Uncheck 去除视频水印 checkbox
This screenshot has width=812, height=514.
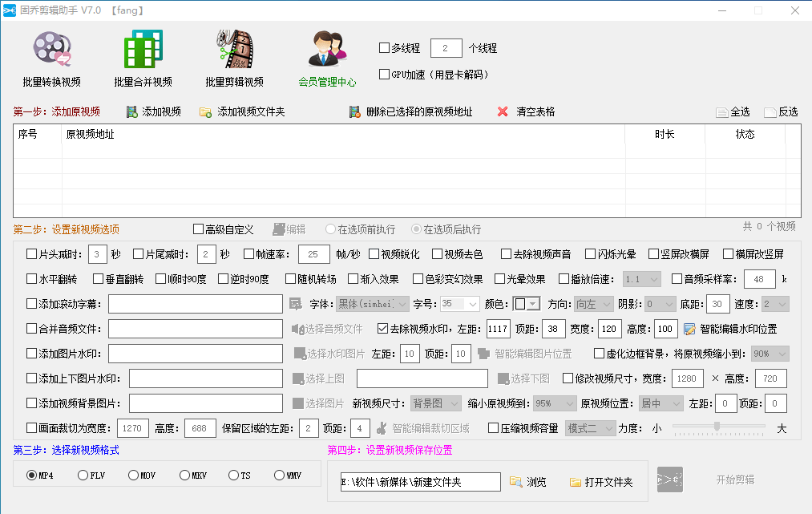pyautogui.click(x=382, y=329)
